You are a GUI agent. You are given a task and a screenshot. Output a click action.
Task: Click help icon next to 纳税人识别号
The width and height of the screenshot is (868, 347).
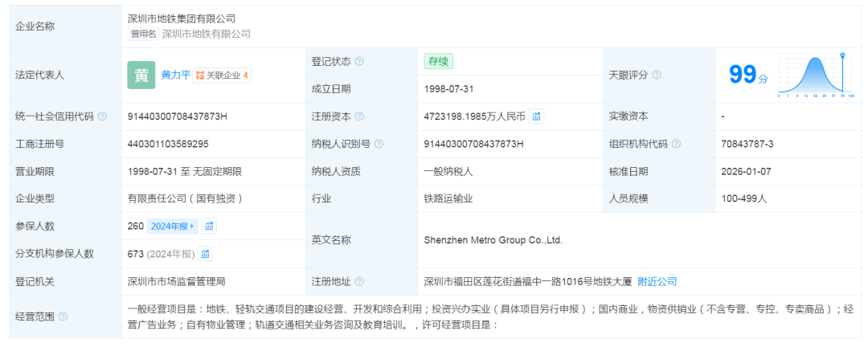[379, 145]
